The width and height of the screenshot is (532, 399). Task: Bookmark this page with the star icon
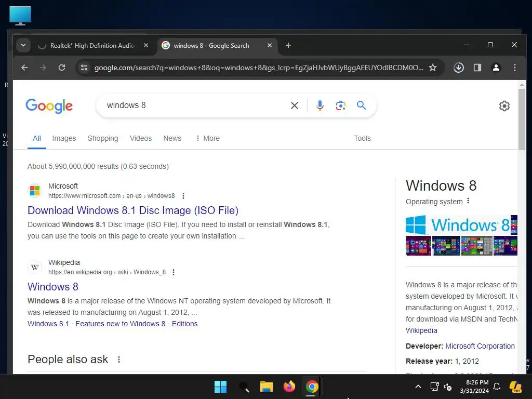433,68
